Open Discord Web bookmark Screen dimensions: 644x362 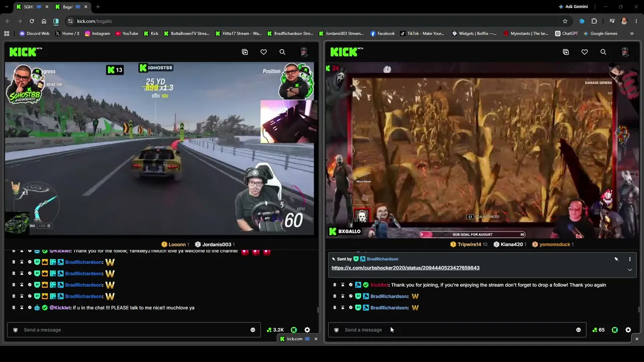click(x=34, y=34)
